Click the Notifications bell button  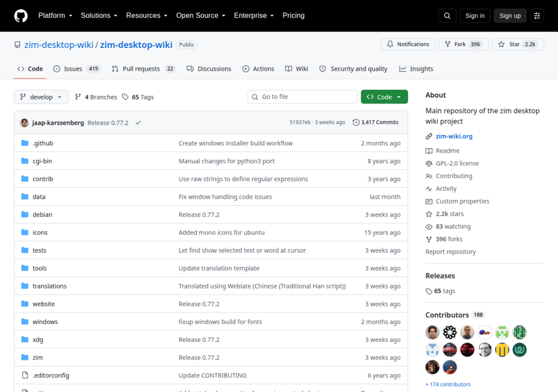click(x=408, y=45)
